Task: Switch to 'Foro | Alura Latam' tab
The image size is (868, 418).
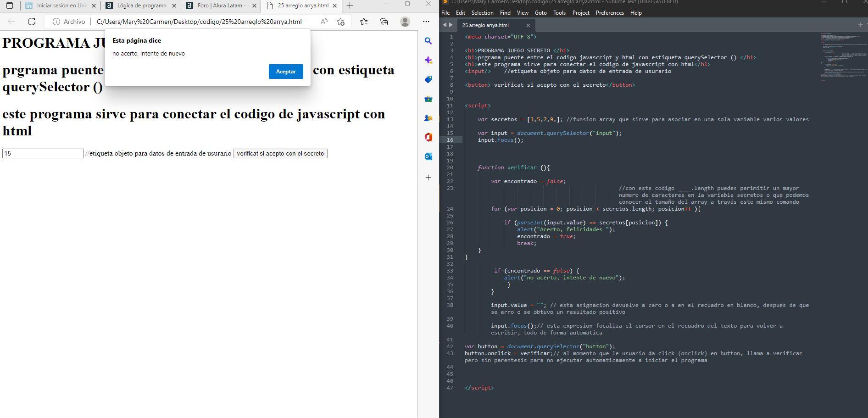Action: [222, 6]
